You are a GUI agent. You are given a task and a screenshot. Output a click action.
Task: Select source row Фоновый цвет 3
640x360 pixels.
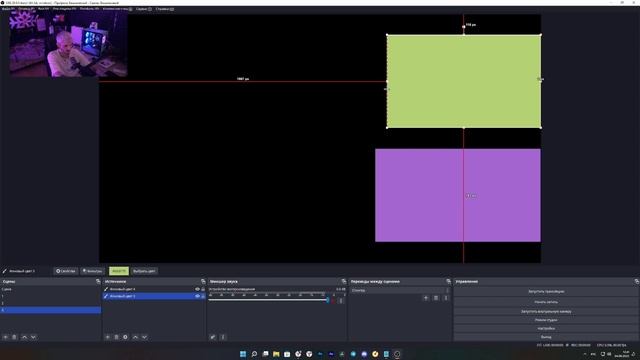[x=154, y=296]
